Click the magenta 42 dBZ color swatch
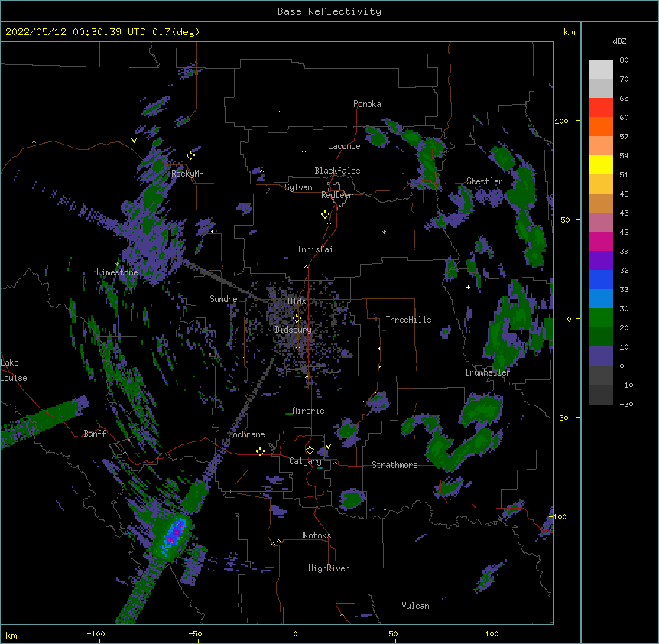This screenshot has width=659, height=644. 601,241
